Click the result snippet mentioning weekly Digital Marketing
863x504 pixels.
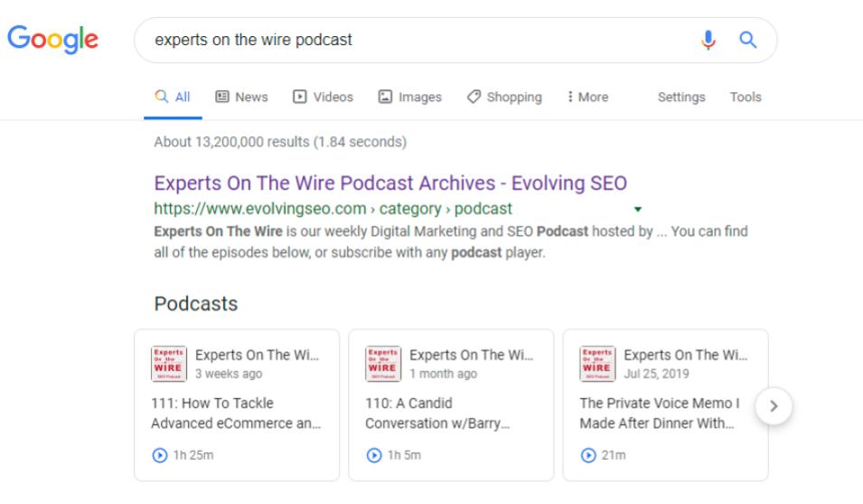pyautogui.click(x=451, y=242)
